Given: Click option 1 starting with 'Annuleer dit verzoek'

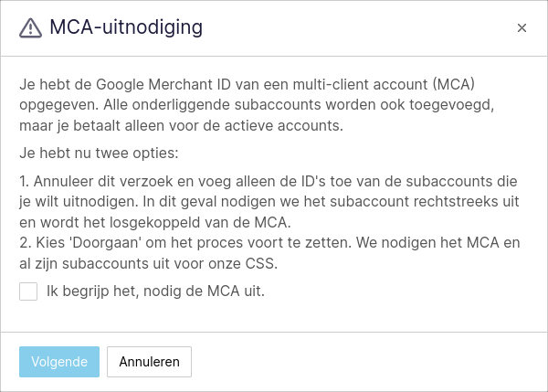Looking at the screenshot, I should (x=269, y=202).
